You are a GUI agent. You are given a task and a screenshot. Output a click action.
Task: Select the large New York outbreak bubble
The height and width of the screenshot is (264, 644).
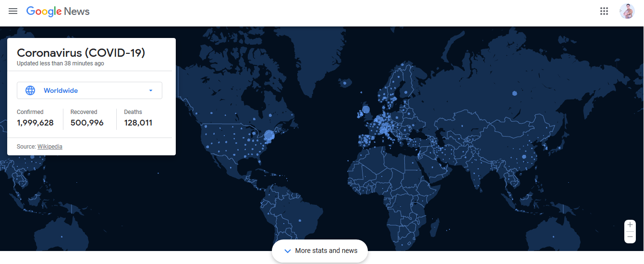pyautogui.click(x=269, y=136)
